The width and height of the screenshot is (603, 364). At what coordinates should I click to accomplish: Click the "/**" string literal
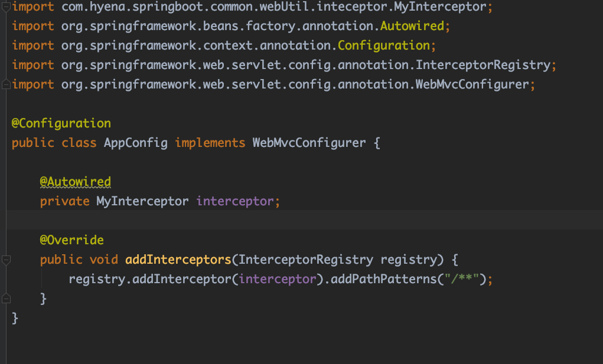461,279
